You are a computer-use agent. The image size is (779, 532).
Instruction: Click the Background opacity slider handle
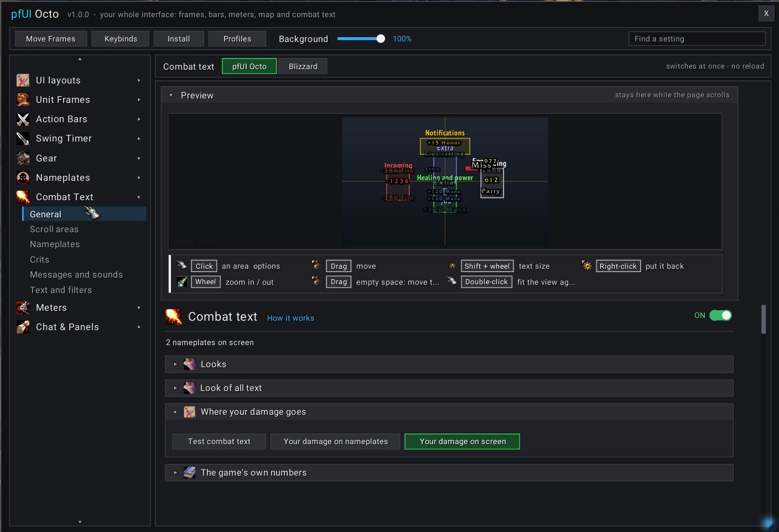[381, 39]
